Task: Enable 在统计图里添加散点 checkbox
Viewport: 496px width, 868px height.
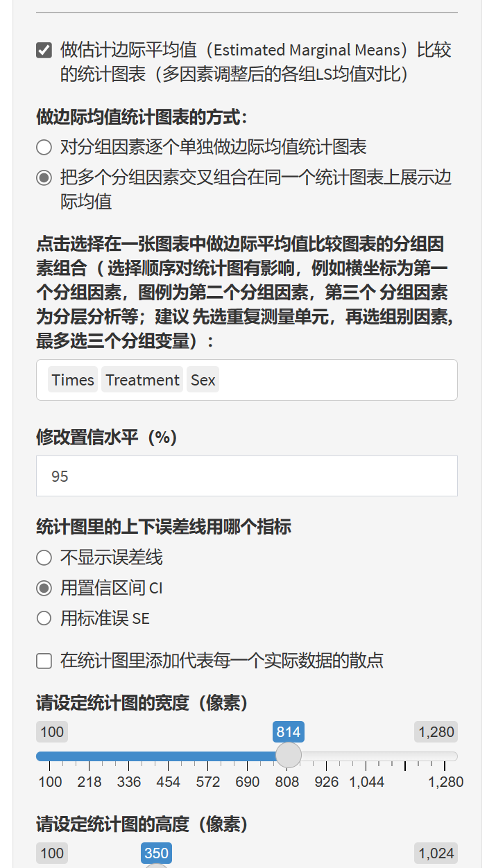Action: point(44,661)
